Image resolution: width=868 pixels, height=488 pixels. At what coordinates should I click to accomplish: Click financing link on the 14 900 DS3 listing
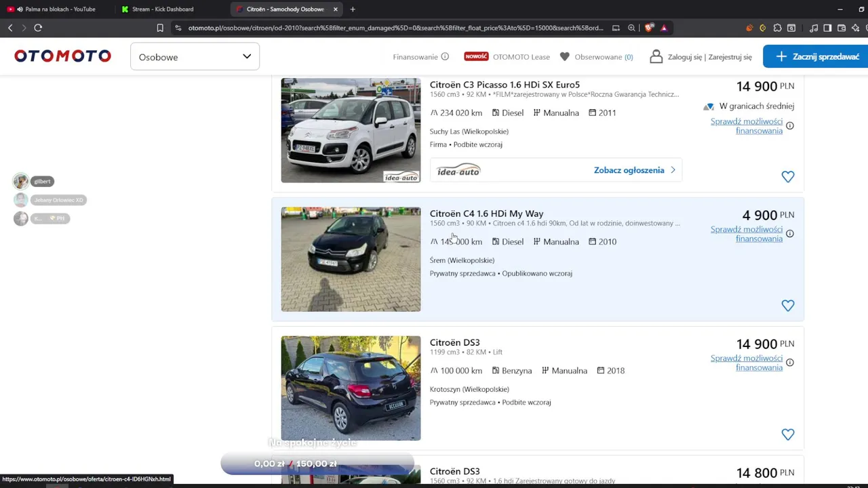tap(746, 363)
